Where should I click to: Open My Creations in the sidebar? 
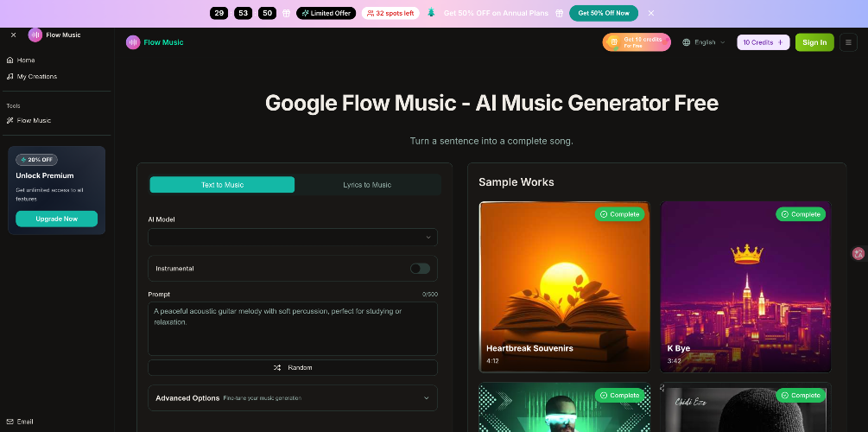(x=56, y=76)
